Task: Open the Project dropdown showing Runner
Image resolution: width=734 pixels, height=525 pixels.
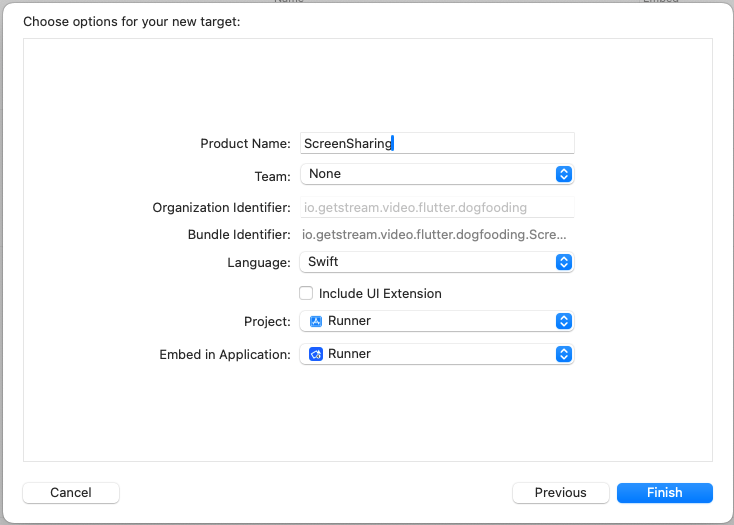Action: pyautogui.click(x=437, y=321)
